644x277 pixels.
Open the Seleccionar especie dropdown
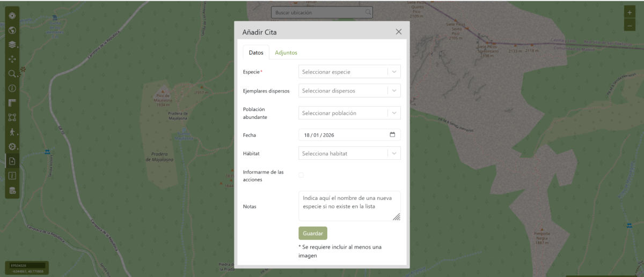point(349,71)
